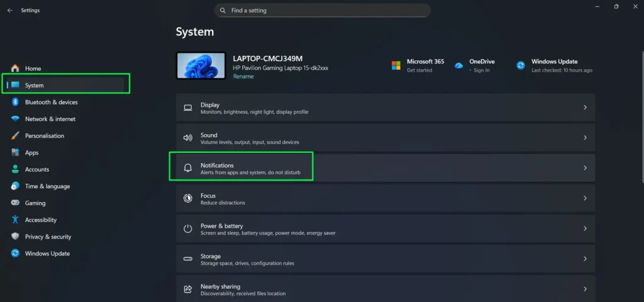The width and height of the screenshot is (644, 302).
Task: Click Windows Update Last checked text
Action: point(562,70)
